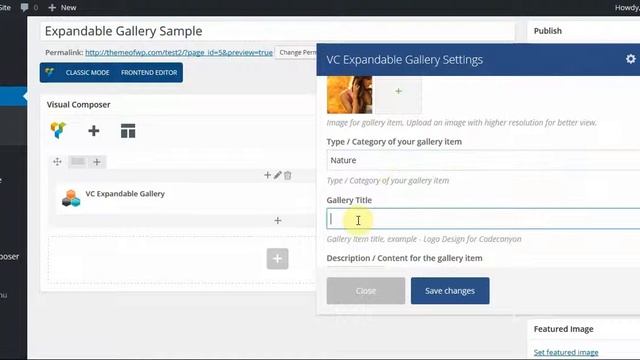Edit the page title Expandable Gallery Sample
Screen dimensions: 640x360
coord(278,31)
